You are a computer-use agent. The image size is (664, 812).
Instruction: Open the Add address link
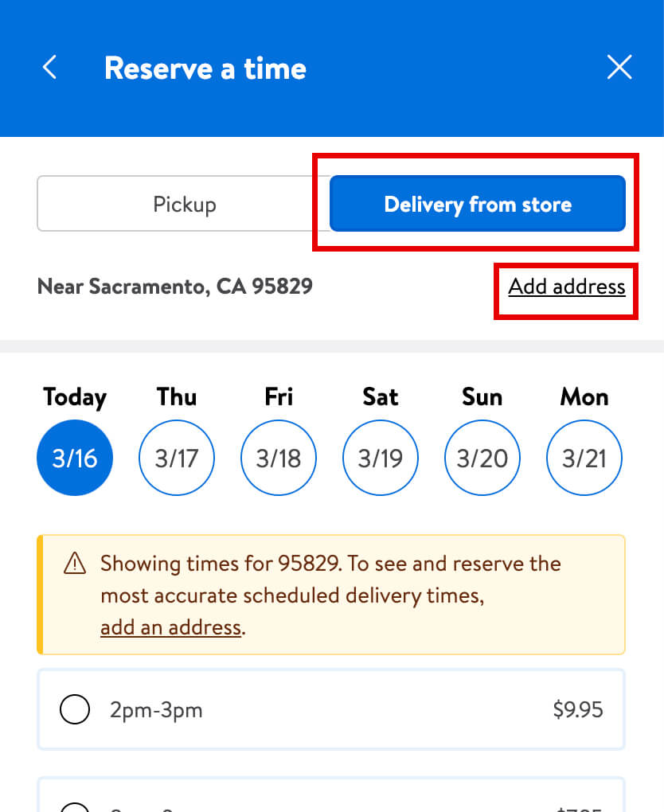coord(566,287)
